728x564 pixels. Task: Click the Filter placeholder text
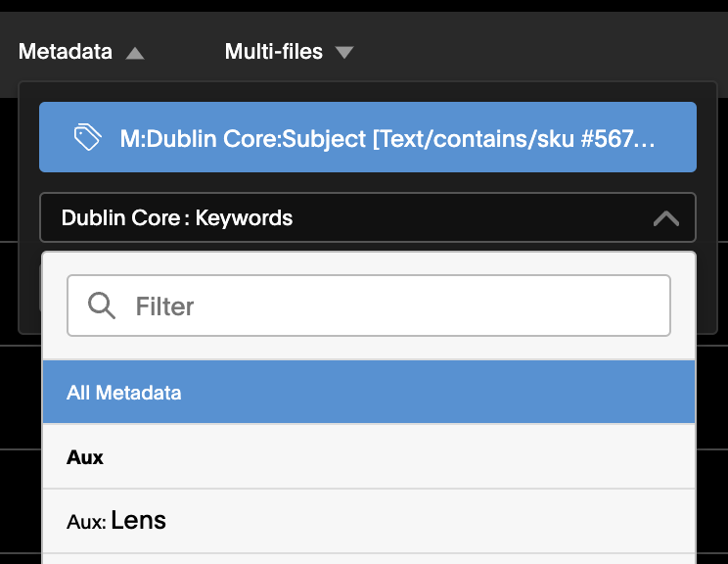(x=164, y=306)
